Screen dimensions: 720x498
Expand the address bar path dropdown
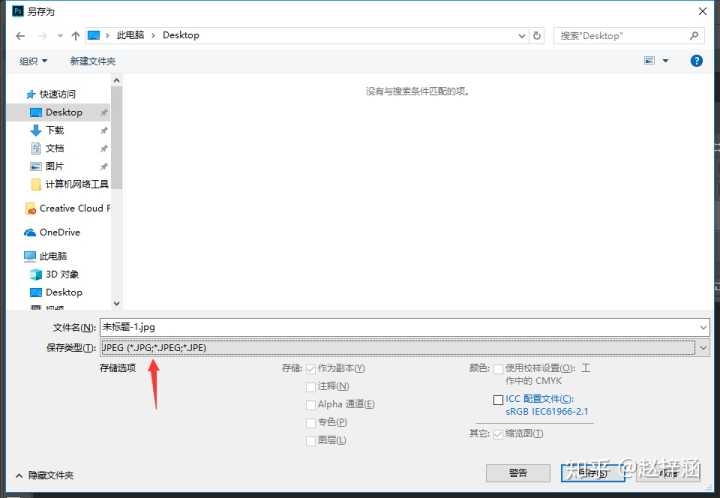(x=520, y=35)
